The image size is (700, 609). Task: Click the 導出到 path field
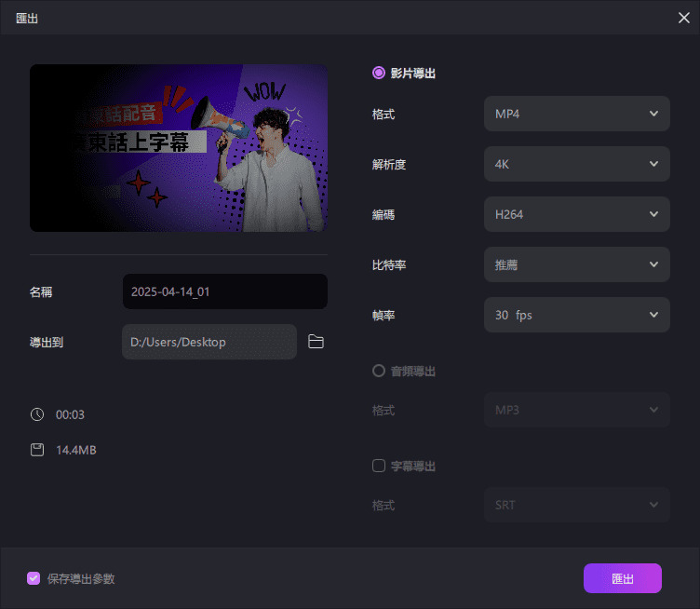click(209, 342)
